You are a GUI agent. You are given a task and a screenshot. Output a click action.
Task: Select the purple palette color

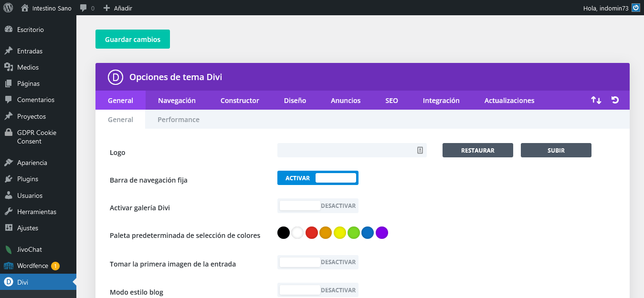(x=382, y=233)
